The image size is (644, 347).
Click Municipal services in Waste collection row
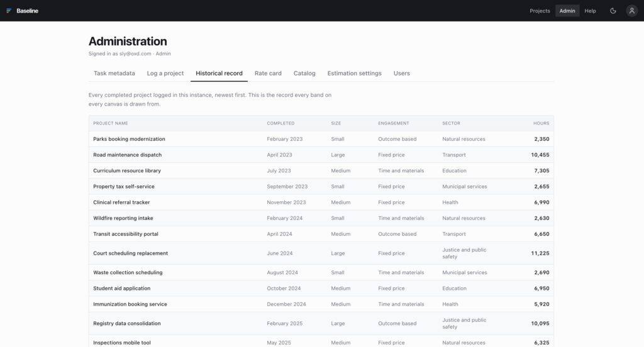465,272
